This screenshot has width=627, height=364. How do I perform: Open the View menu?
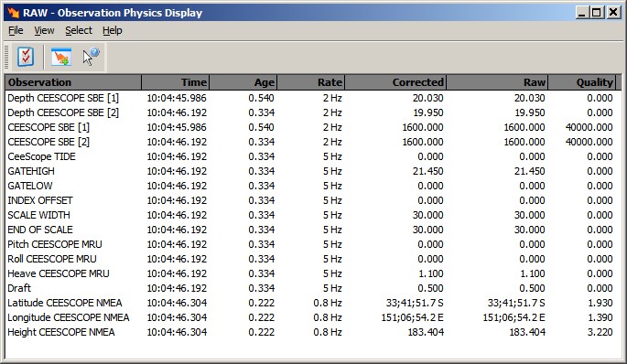point(44,30)
